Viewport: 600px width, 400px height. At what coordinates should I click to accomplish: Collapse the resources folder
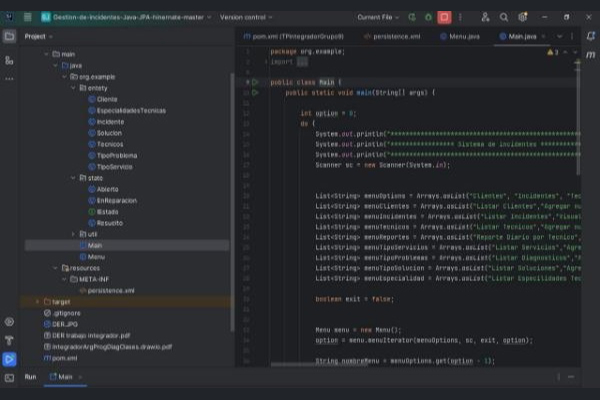[x=55, y=268]
